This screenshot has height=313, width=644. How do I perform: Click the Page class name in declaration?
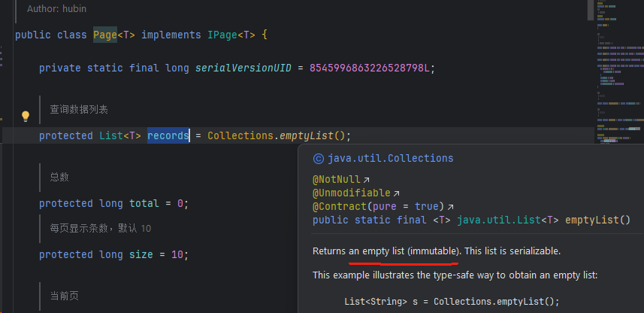tap(105, 35)
